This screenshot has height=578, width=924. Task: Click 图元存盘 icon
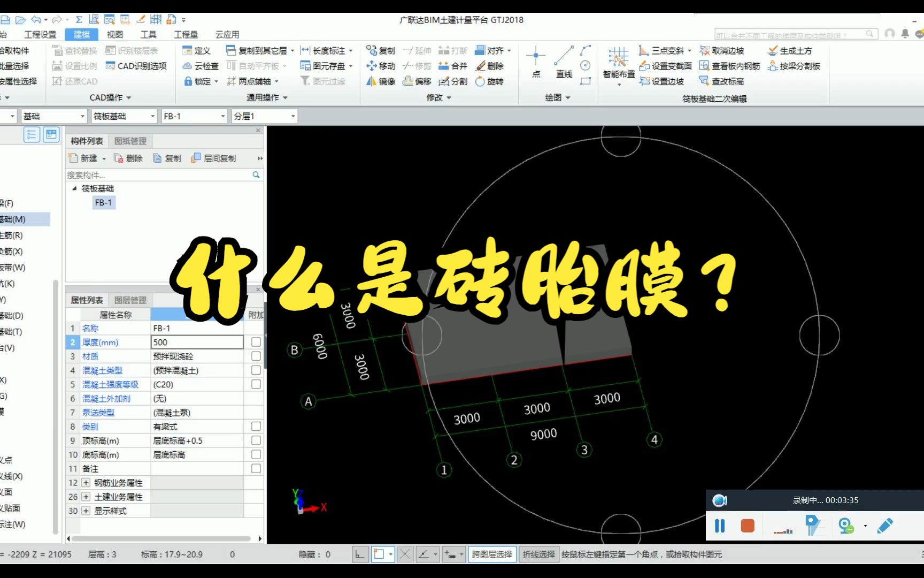coord(305,66)
